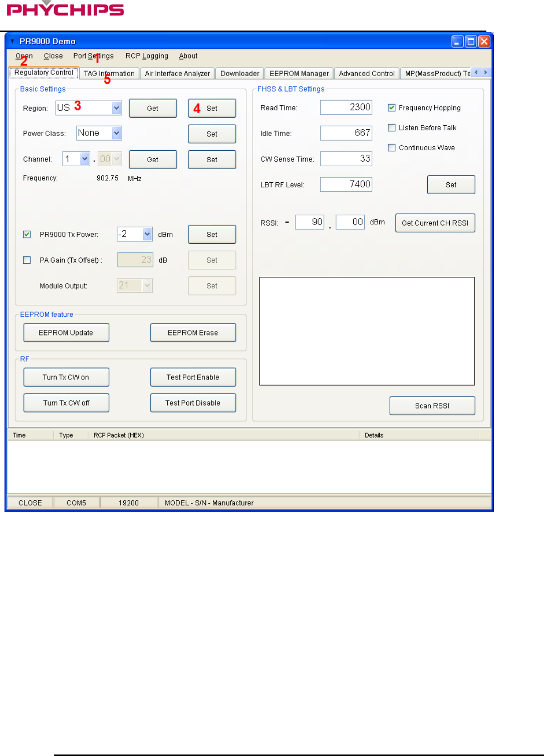Open the Region dropdown
Image resolution: width=544 pixels, height=756 pixels.
click(116, 108)
